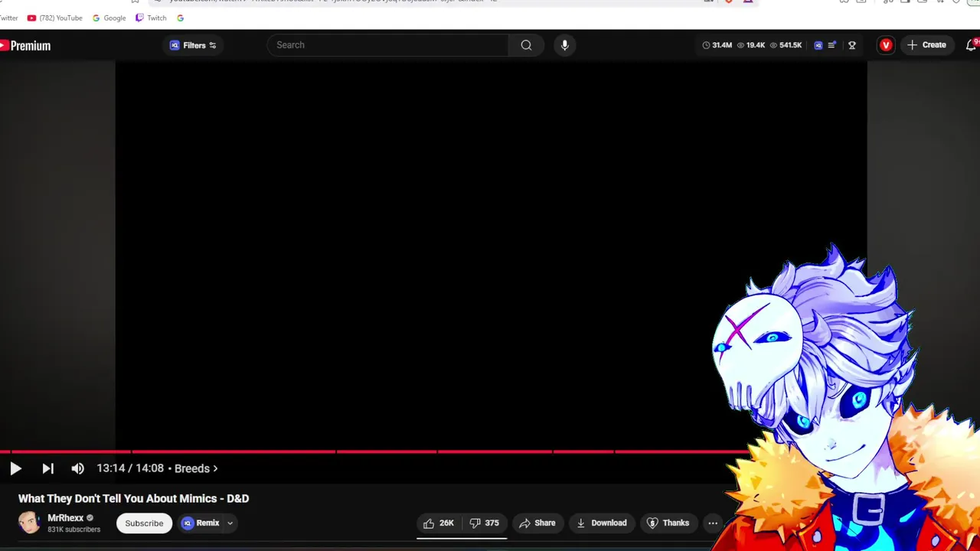The width and height of the screenshot is (980, 551).
Task: Click the Thanks button
Action: [668, 523]
